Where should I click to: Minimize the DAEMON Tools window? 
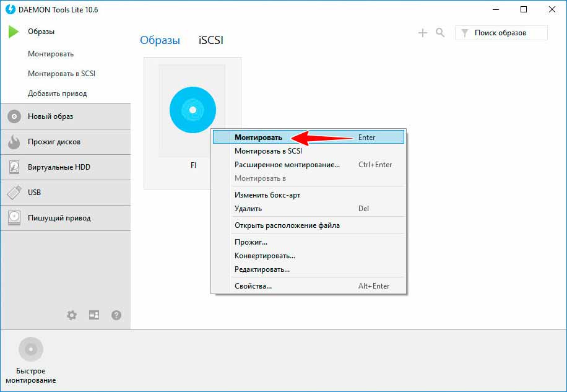pos(496,10)
